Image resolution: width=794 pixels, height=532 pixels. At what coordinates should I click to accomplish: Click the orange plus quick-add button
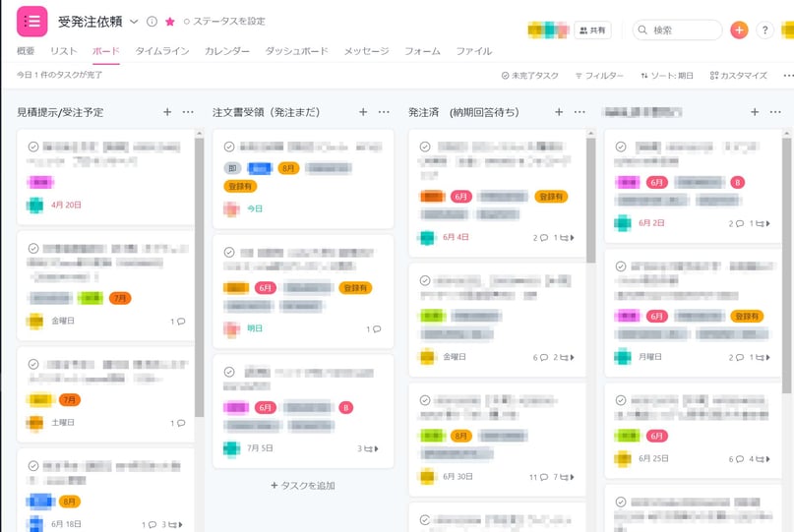(739, 30)
